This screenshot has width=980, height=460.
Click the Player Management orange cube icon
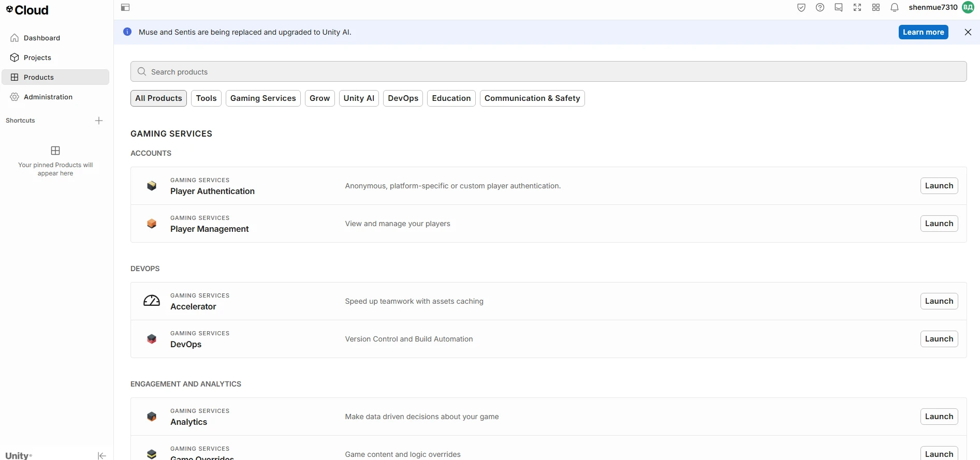152,224
